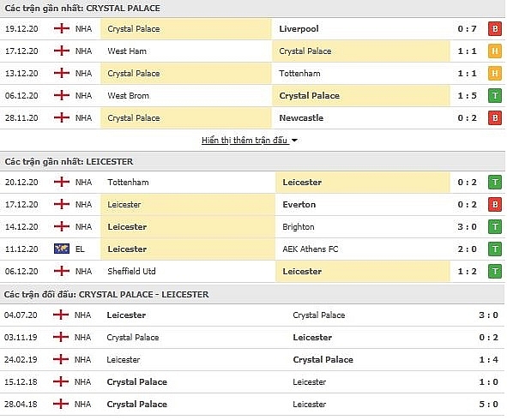Click the red B badge for Liverpool match
The image size is (507, 420).
(x=495, y=29)
